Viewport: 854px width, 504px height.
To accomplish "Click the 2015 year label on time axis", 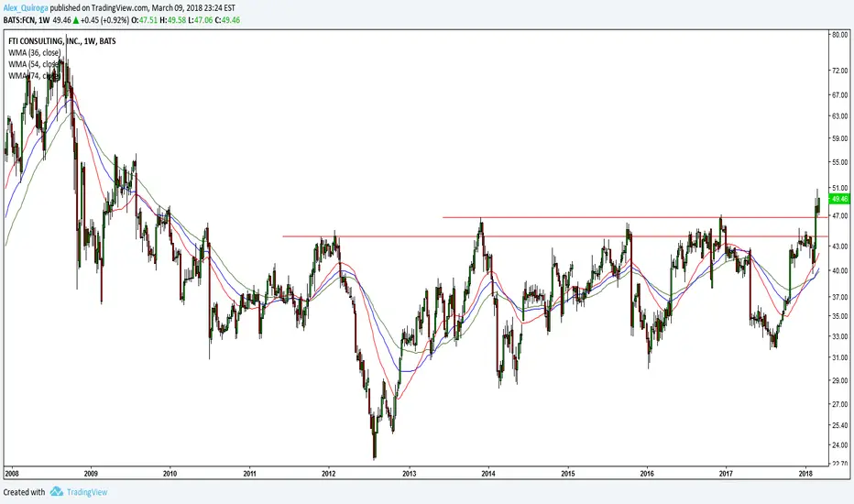I will [567, 474].
